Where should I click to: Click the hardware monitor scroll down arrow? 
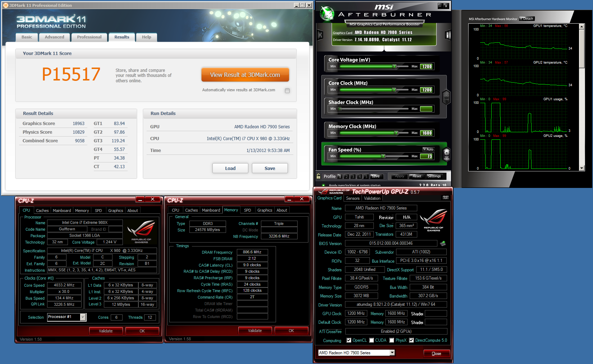581,168
